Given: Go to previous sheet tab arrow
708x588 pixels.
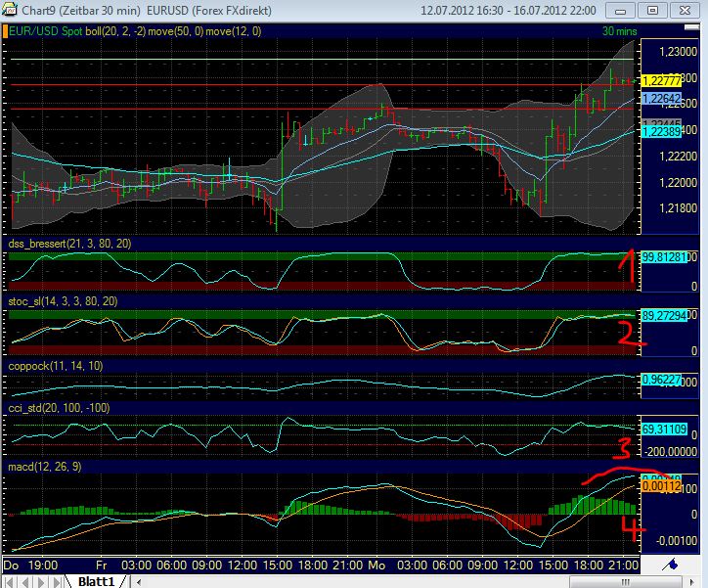Looking at the screenshot, I should [25, 582].
